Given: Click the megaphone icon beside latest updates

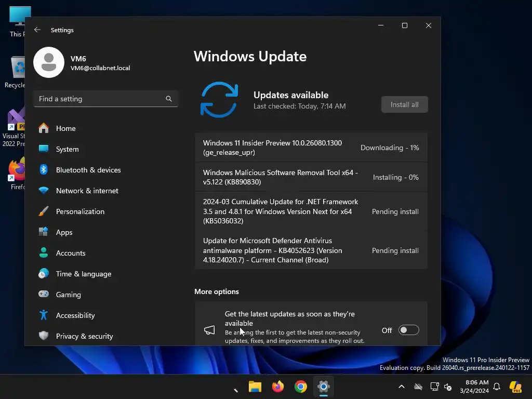Looking at the screenshot, I should [x=209, y=330].
